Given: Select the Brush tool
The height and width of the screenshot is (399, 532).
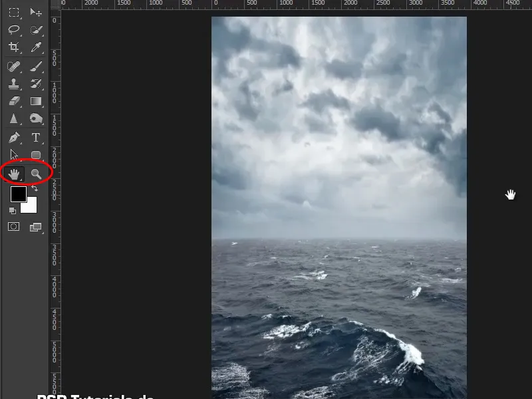Looking at the screenshot, I should pos(36,66).
